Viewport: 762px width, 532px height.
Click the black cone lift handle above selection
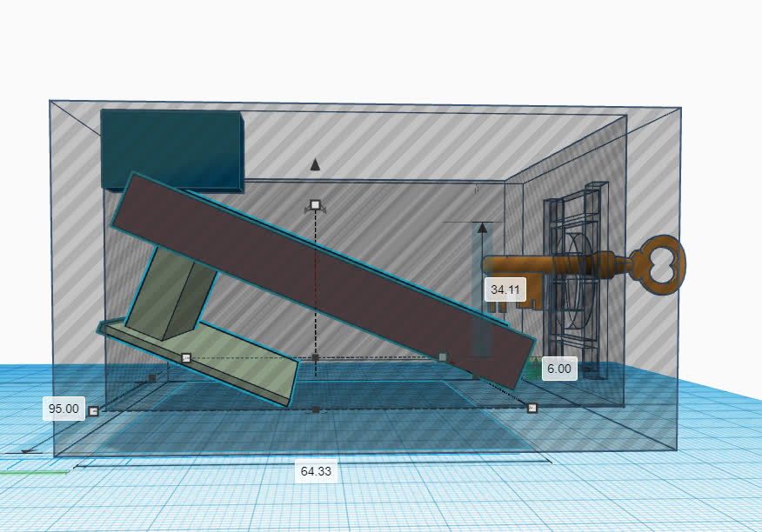click(316, 164)
